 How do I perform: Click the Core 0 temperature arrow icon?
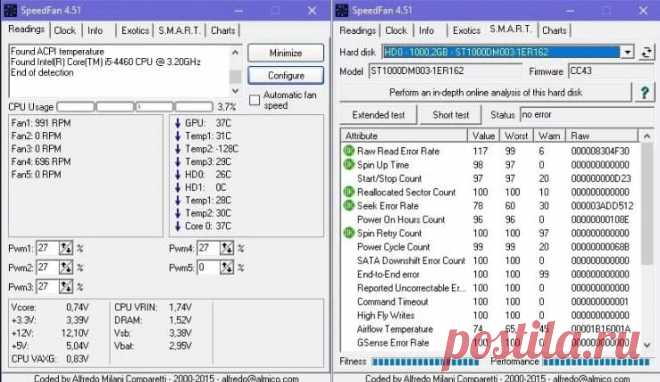coord(178,226)
